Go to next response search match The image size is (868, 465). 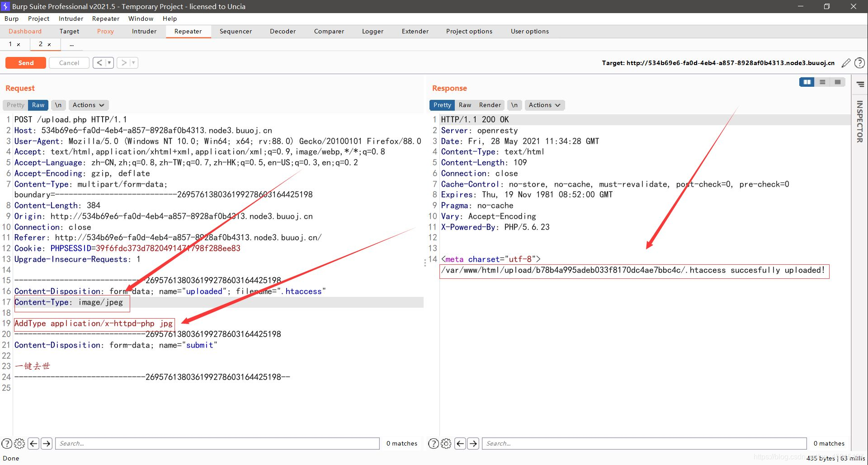coord(473,444)
